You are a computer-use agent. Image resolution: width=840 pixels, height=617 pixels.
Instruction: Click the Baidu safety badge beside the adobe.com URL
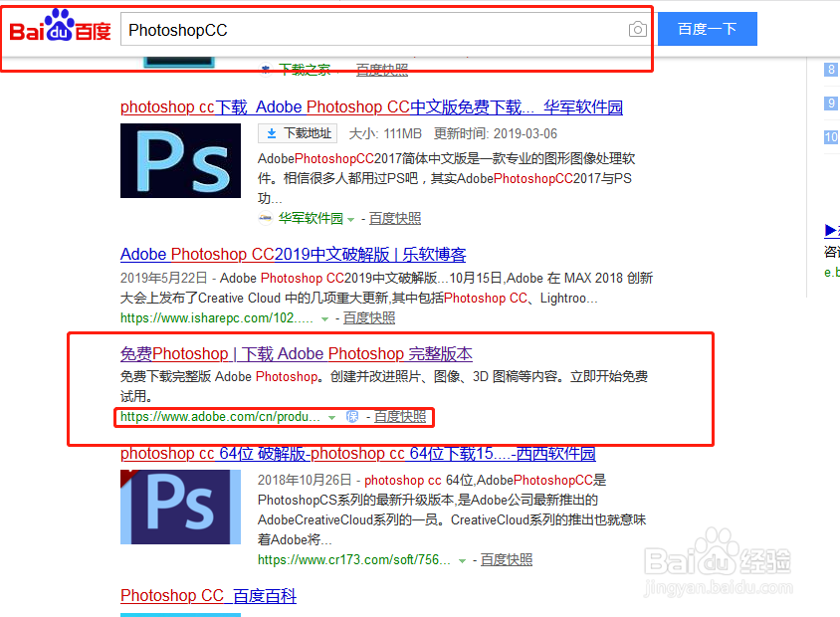point(352,417)
